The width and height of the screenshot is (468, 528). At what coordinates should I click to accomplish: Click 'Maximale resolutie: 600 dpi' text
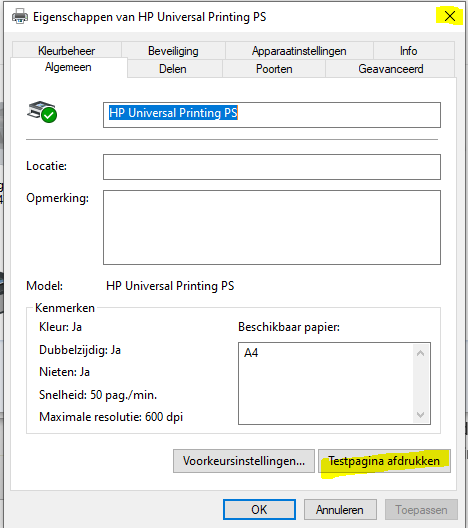pos(111,417)
